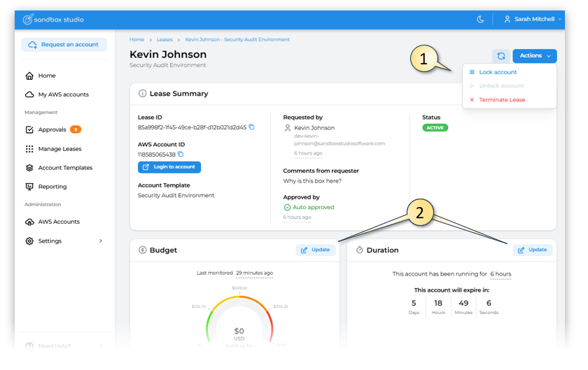Expand the Settings submenu chevron
This screenshot has width=588, height=370.
click(x=101, y=241)
